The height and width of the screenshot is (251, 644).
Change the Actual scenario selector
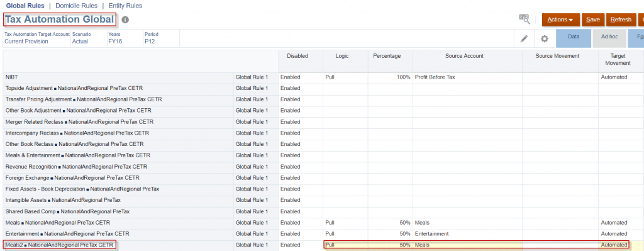[x=80, y=42]
